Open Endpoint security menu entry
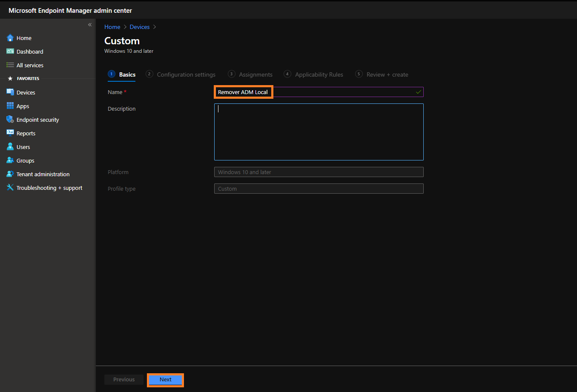 tap(38, 120)
